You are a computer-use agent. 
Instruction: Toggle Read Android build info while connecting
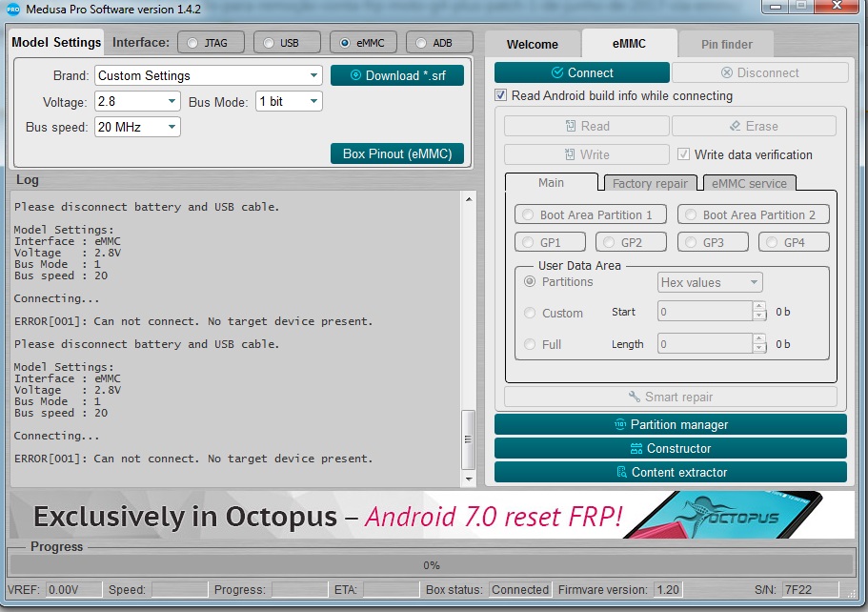click(x=500, y=95)
